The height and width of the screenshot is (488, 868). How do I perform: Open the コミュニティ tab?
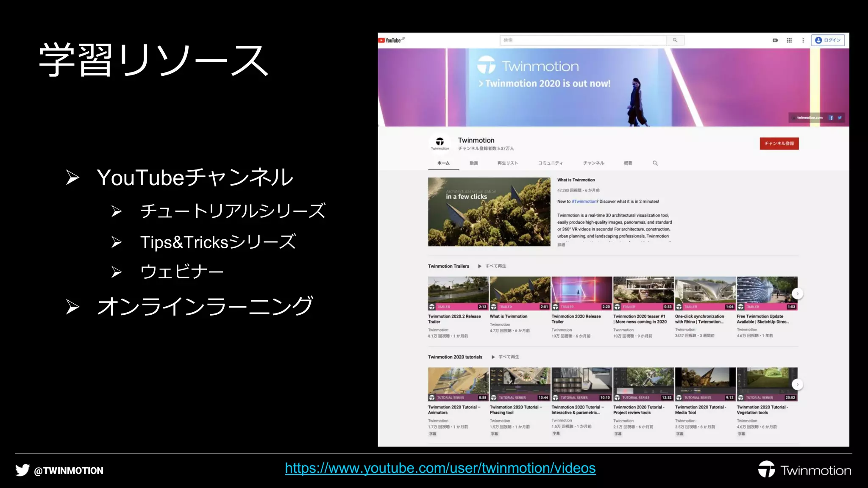551,163
